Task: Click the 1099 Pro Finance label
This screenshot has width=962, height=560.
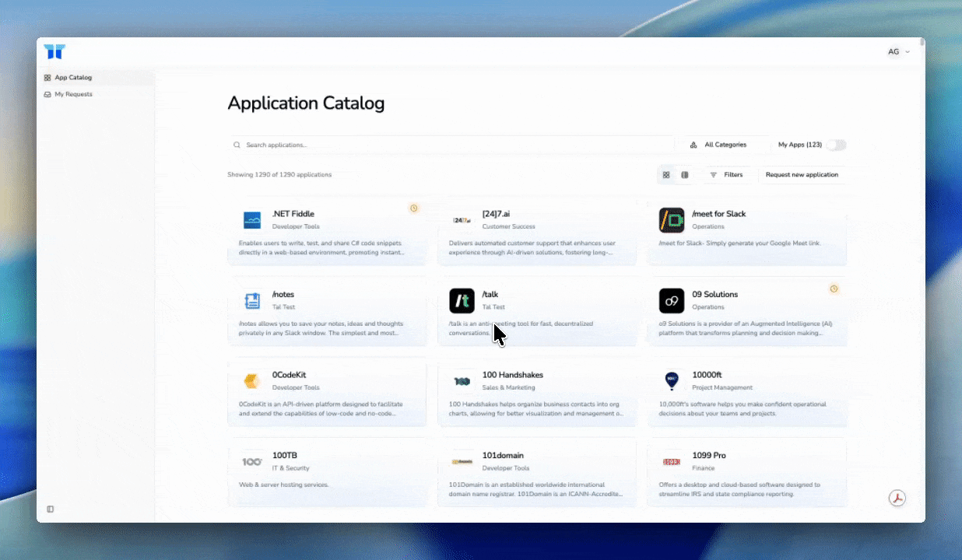Action: [x=704, y=468]
